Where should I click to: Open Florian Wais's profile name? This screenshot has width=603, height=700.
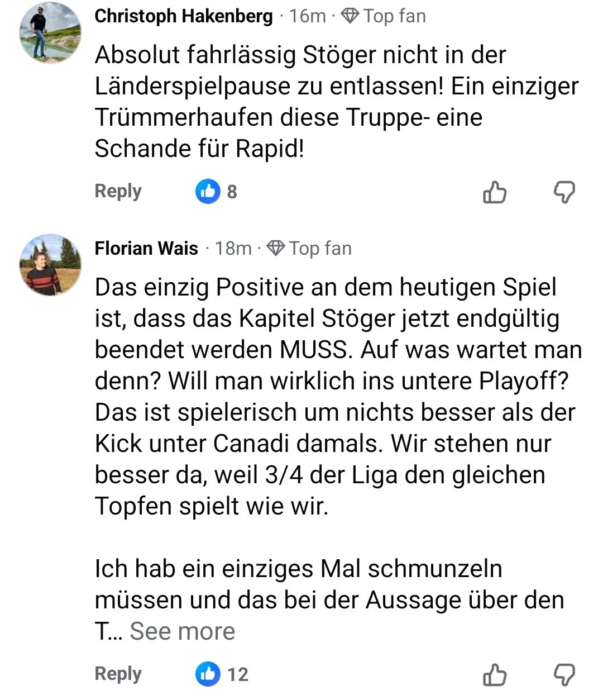tap(146, 248)
